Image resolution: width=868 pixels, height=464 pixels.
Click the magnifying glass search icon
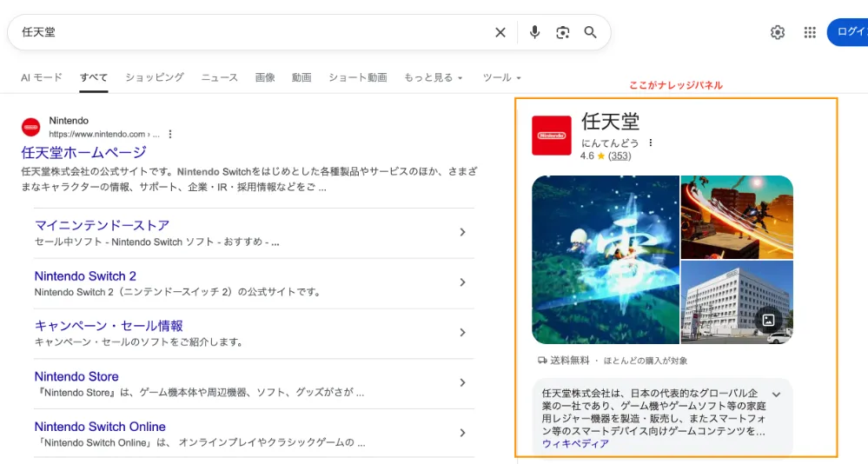[x=591, y=32]
